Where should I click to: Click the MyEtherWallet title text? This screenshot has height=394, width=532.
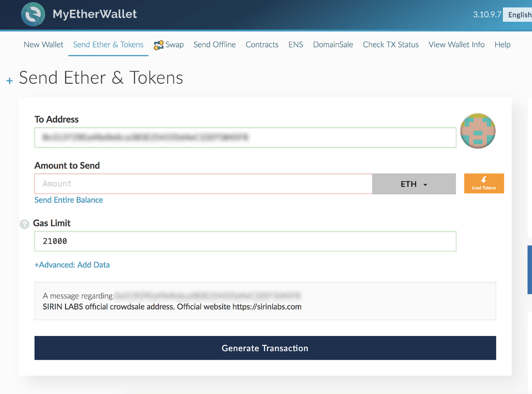click(95, 14)
